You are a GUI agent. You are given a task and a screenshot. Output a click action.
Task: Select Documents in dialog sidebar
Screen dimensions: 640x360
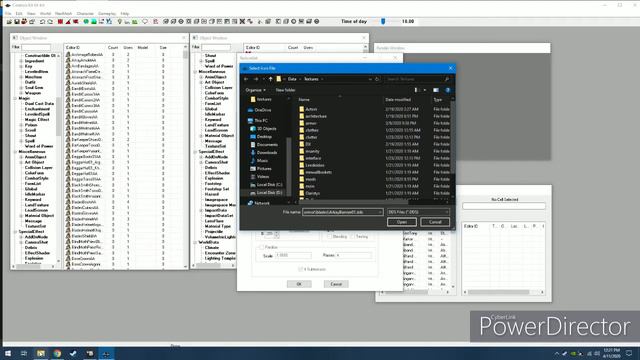click(x=267, y=144)
